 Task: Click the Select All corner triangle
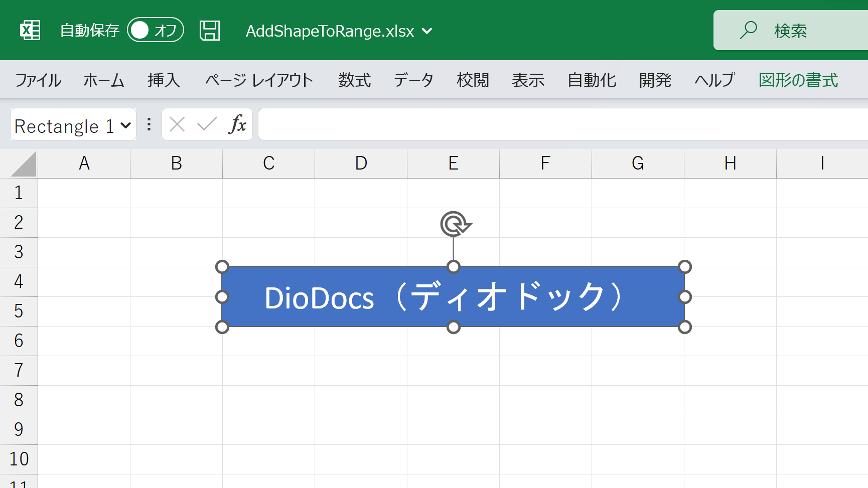23,164
